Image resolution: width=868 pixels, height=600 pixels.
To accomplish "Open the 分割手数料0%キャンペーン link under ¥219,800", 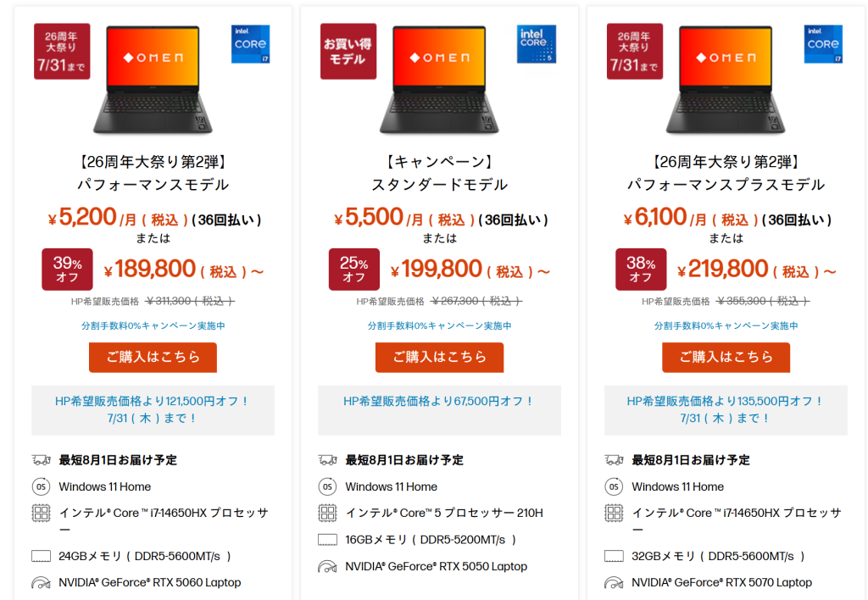I will point(726,325).
